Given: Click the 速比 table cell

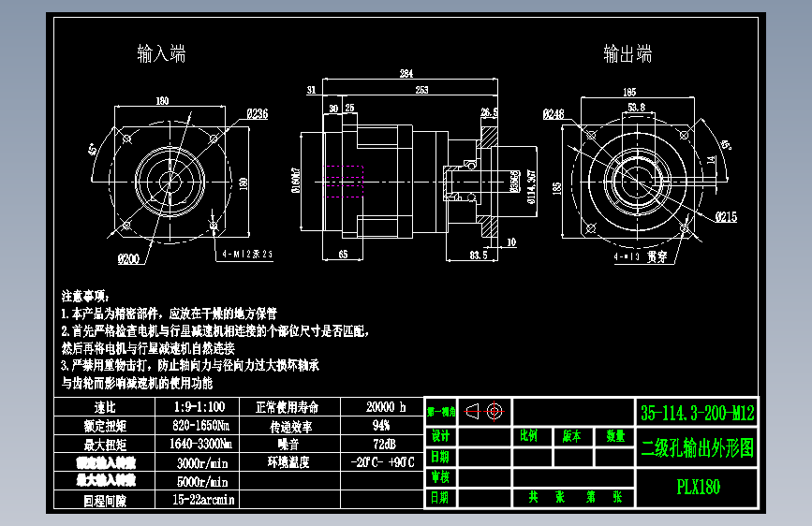Looking at the screenshot, I should click(105, 407).
